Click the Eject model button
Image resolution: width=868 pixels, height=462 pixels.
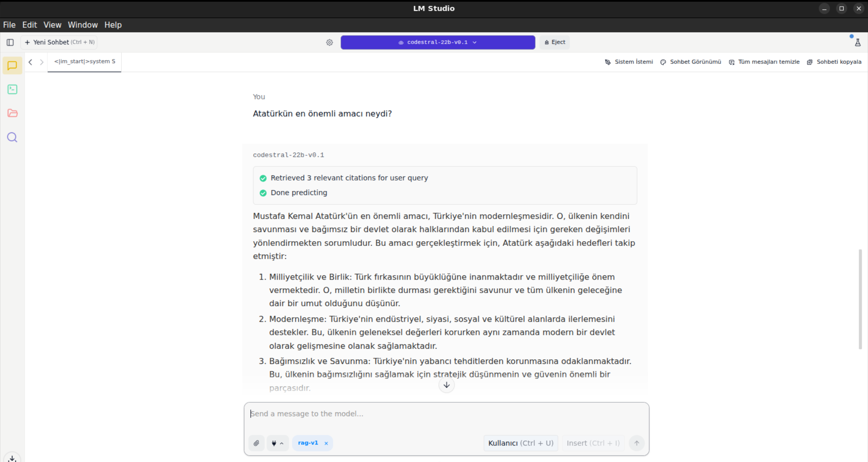[x=555, y=42]
